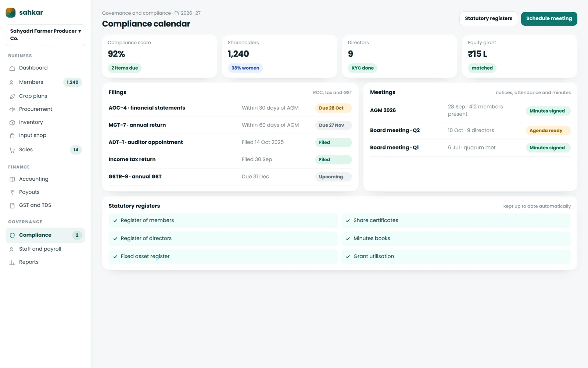Click the 38% women badge
Viewport: 588px width, 368px height.
coord(245,68)
